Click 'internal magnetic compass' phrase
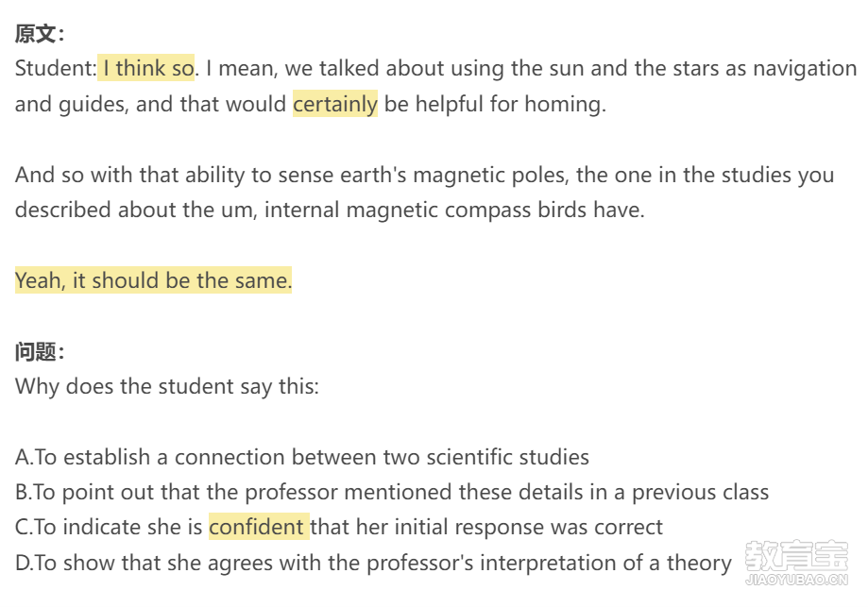The width and height of the screenshot is (868, 607). click(x=398, y=210)
